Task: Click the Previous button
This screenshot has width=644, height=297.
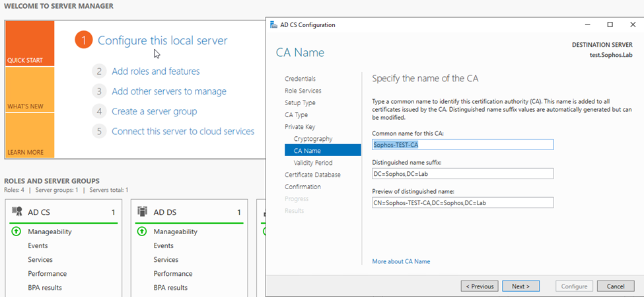Action: (x=479, y=286)
